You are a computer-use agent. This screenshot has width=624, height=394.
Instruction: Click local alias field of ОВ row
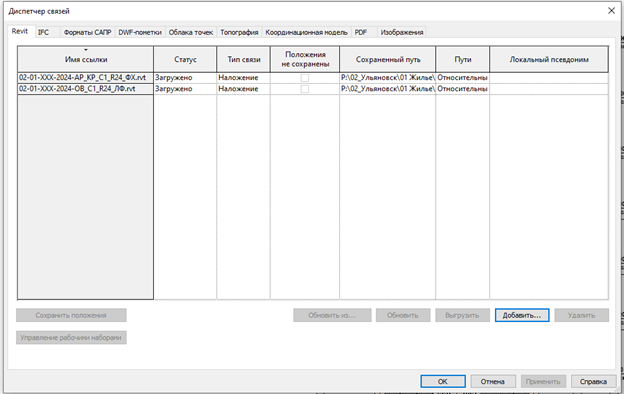549,89
